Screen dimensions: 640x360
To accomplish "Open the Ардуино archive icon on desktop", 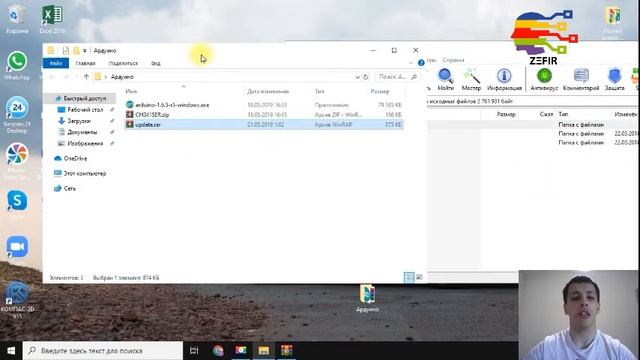I will pos(367,298).
